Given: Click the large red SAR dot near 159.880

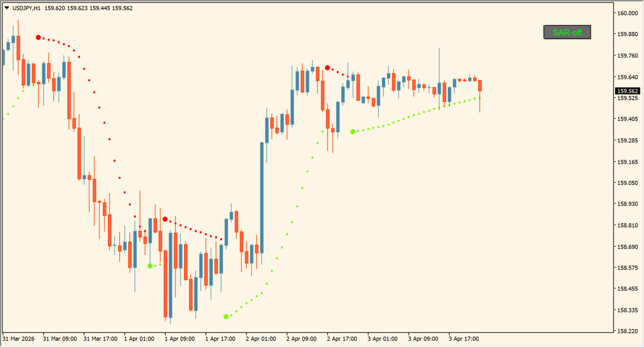Looking at the screenshot, I should [x=38, y=36].
